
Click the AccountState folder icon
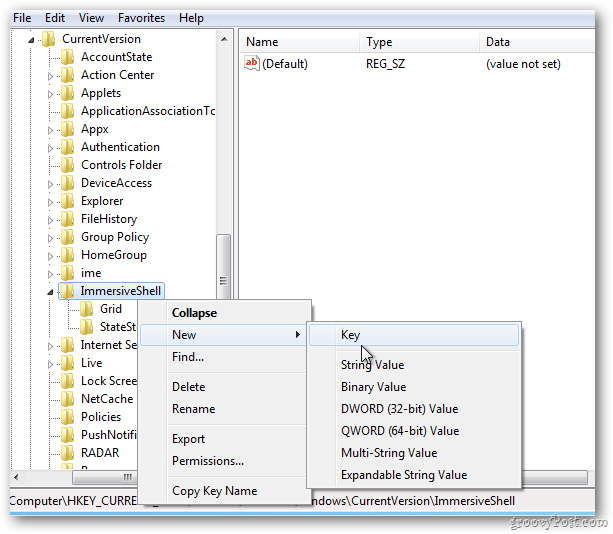pyautogui.click(x=68, y=57)
